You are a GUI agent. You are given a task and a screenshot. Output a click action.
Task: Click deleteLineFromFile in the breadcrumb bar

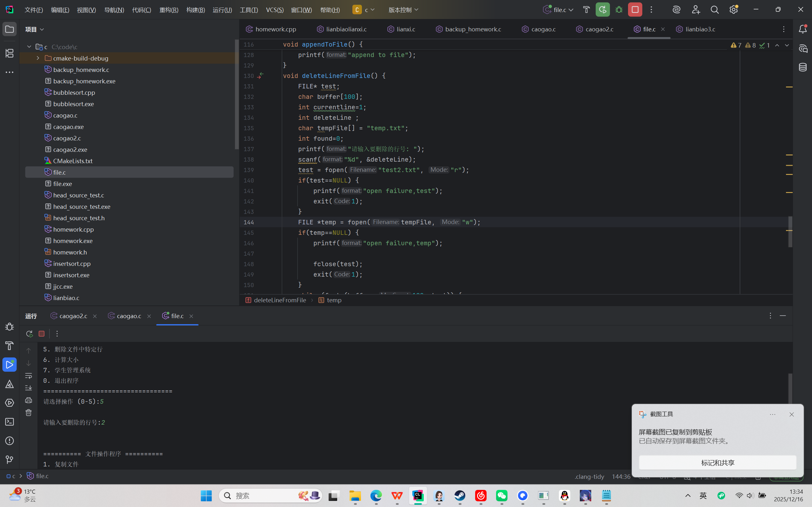pyautogui.click(x=279, y=300)
